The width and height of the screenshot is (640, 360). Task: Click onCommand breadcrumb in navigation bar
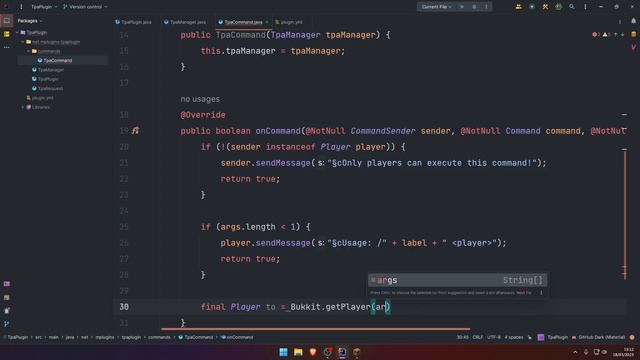tap(237, 337)
